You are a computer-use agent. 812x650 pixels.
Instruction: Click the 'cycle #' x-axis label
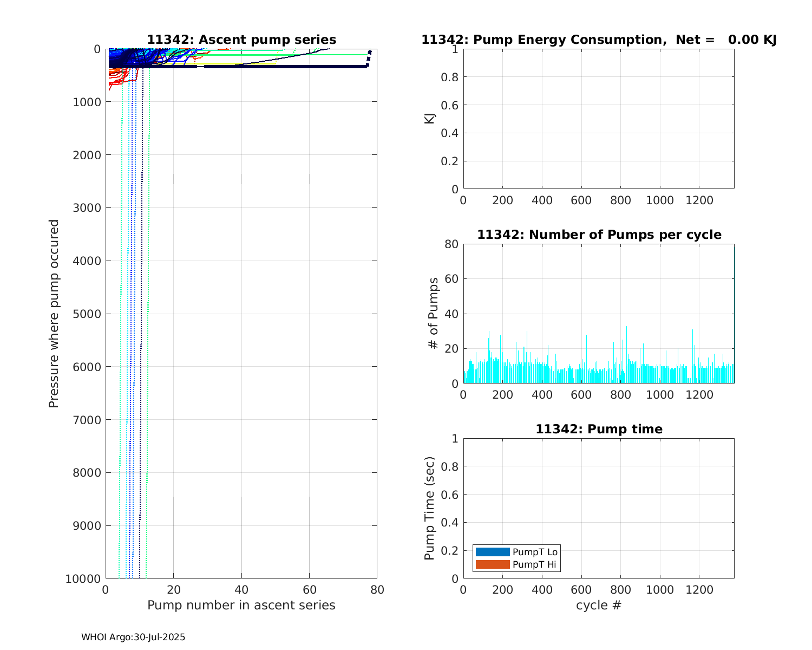[x=599, y=605]
